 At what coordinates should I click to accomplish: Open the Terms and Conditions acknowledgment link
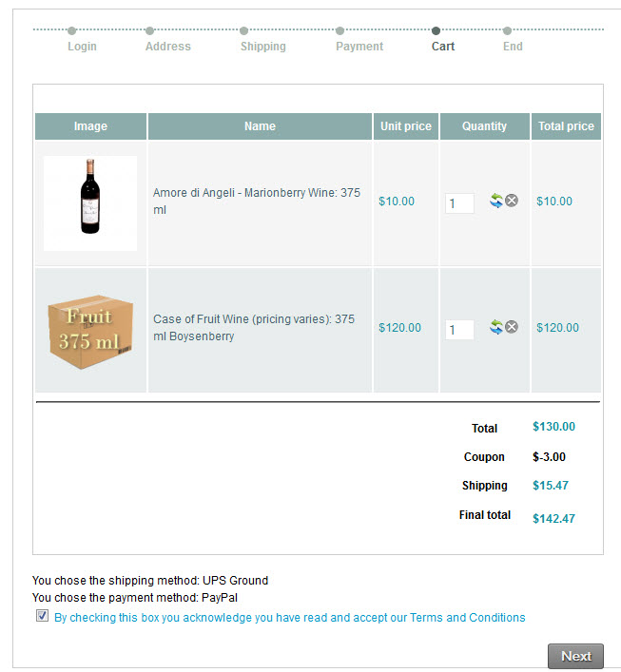point(289,618)
